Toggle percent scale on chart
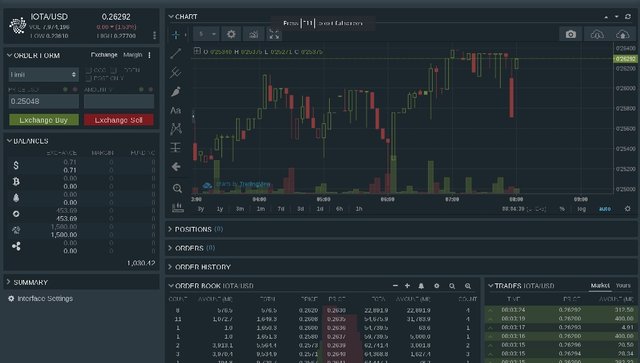This screenshot has width=640, height=363. point(562,209)
